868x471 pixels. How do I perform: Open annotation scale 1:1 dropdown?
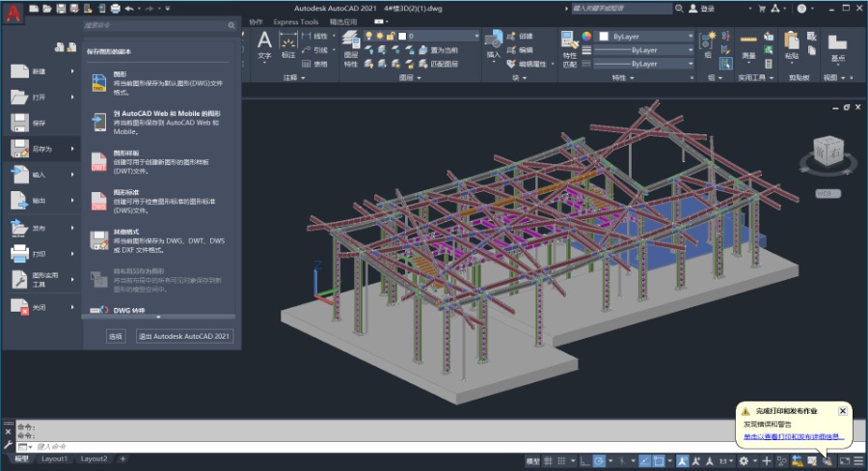coord(725,461)
